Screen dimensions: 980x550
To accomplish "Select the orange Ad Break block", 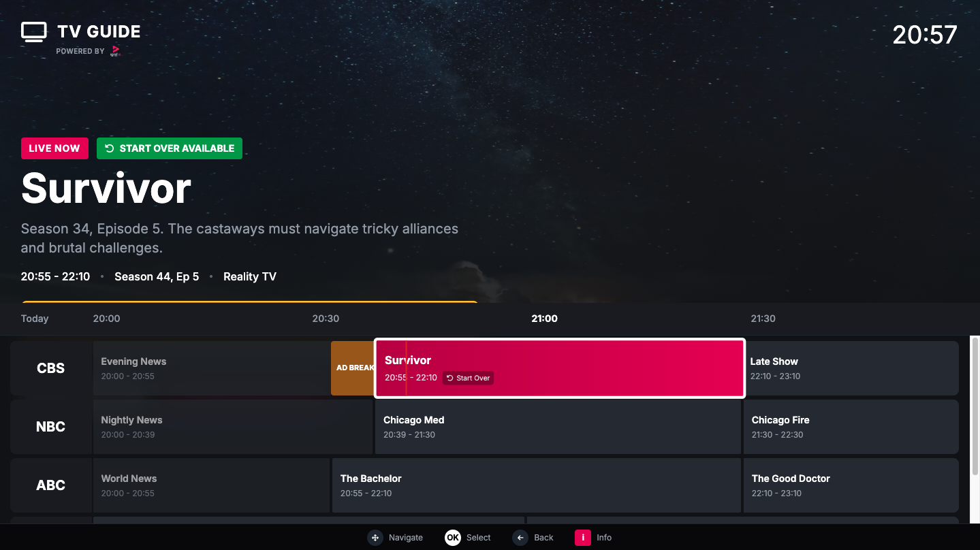I will pyautogui.click(x=353, y=368).
